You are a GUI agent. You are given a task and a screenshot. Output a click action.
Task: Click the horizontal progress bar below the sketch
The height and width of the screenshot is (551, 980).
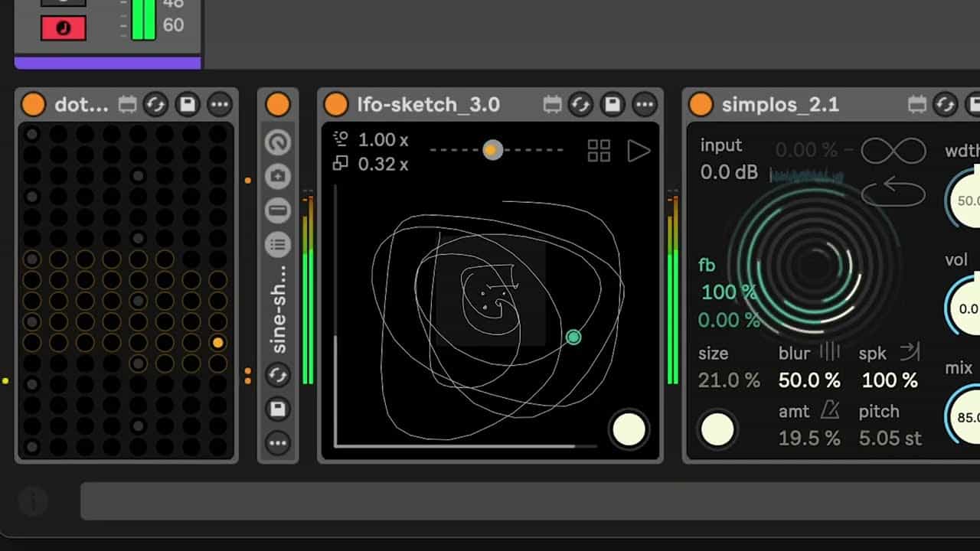(467, 445)
